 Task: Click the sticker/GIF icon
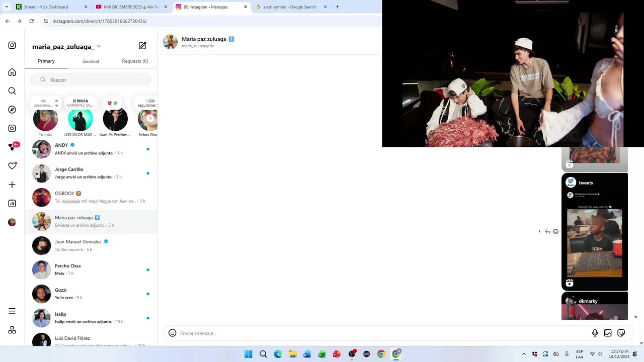click(621, 333)
